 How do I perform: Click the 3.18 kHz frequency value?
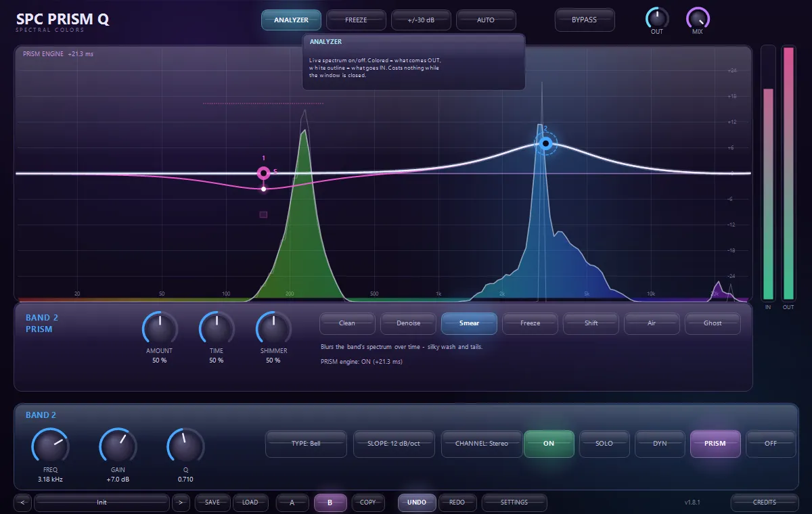pos(50,479)
